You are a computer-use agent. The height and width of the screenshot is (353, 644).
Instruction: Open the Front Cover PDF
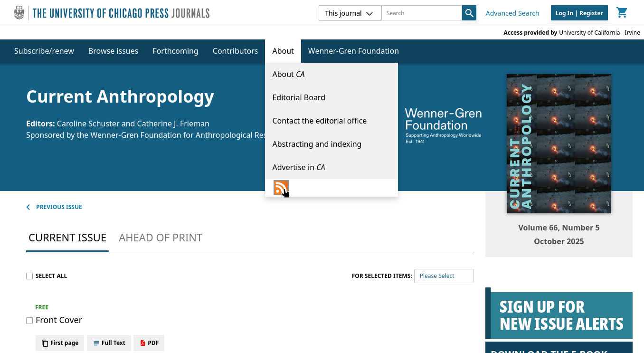(x=149, y=343)
